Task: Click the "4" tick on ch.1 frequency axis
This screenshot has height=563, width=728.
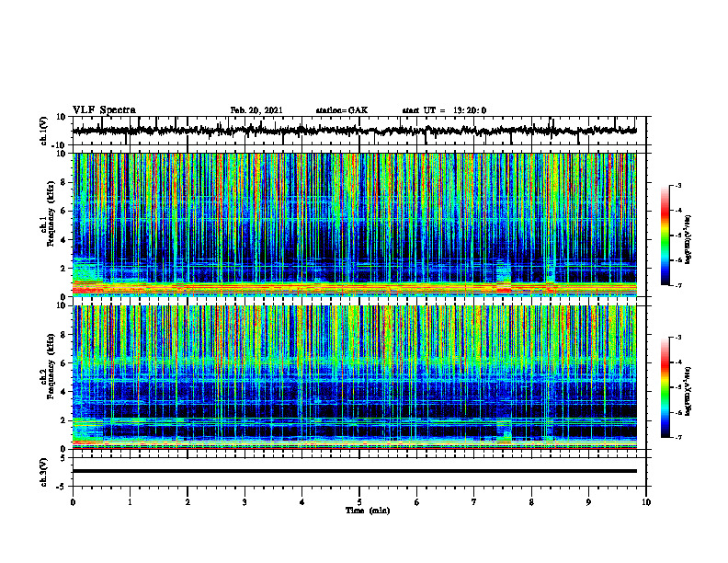Action: pos(63,240)
